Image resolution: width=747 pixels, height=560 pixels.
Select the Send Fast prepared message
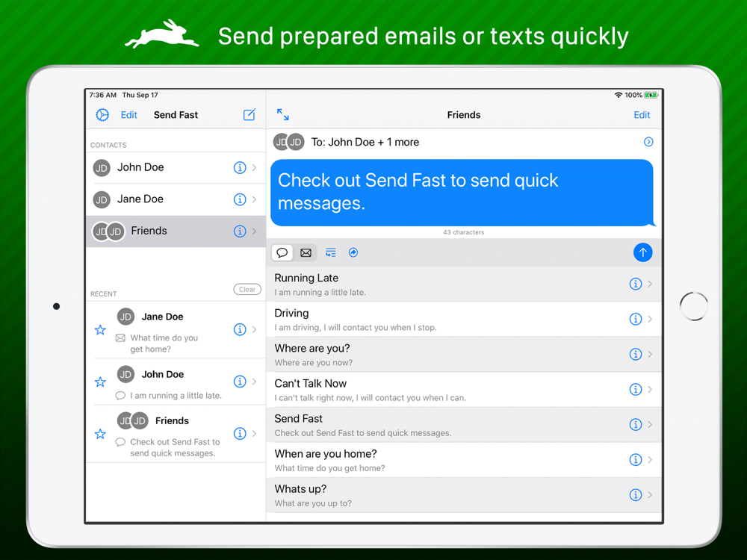coord(464,424)
